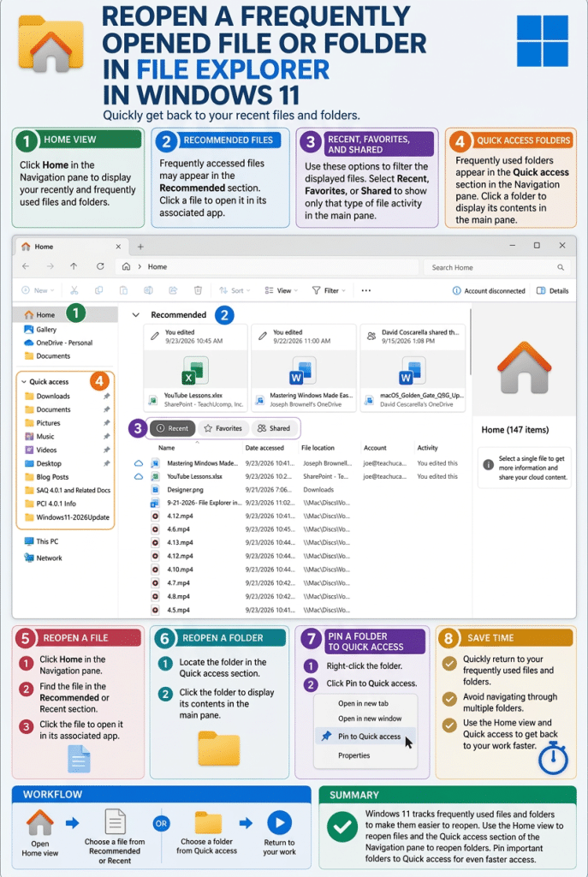The height and width of the screenshot is (877, 588).
Task: Go back with the Back arrow
Action: pos(26,267)
